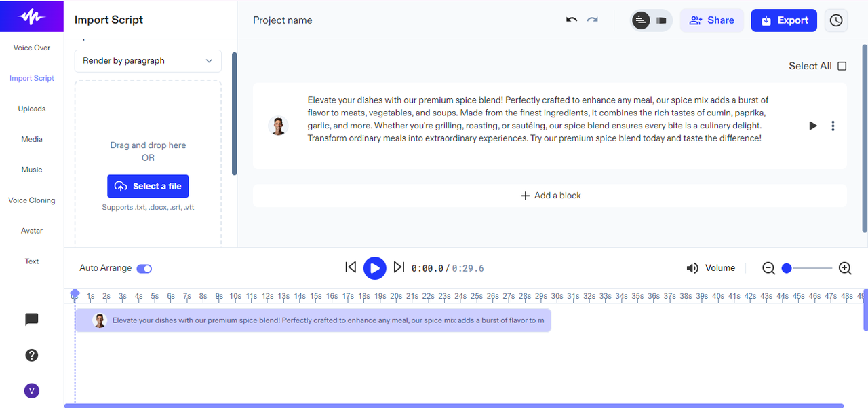Open the Voice Cloning tab
The width and height of the screenshot is (868, 408).
32,200
